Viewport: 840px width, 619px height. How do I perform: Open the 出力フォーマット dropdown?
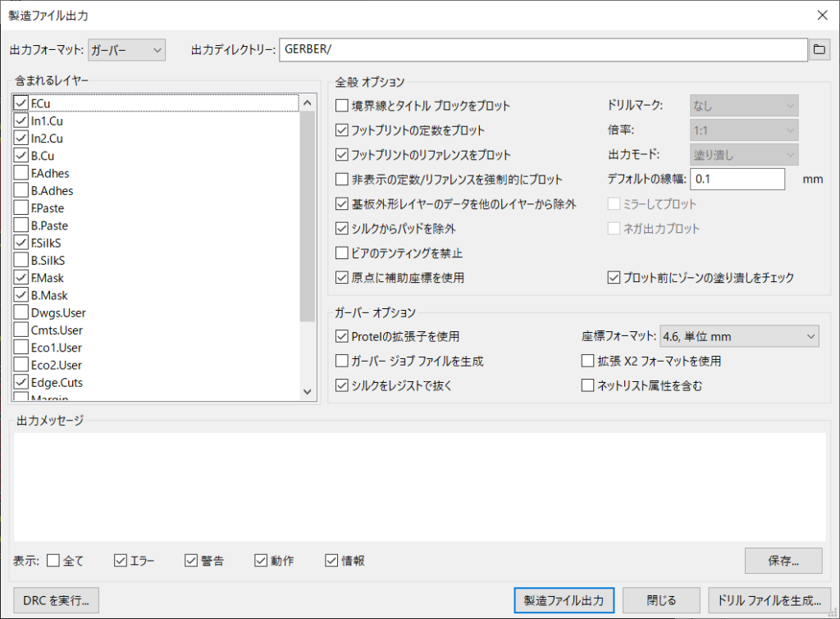(x=127, y=50)
